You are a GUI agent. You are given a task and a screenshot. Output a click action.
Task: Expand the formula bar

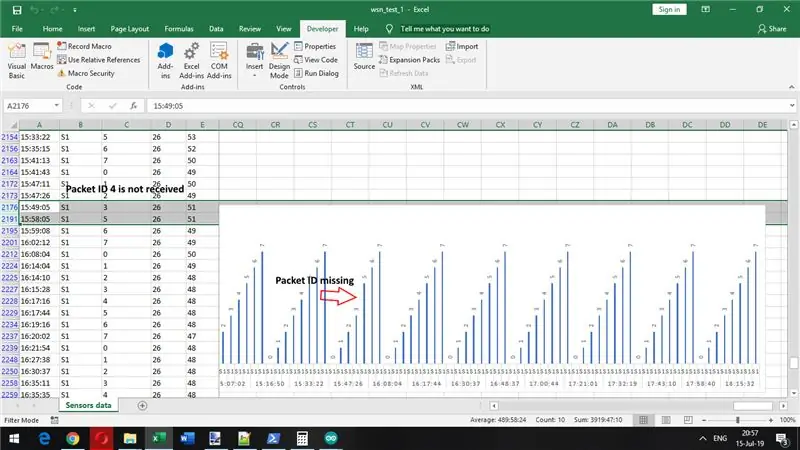(x=791, y=106)
